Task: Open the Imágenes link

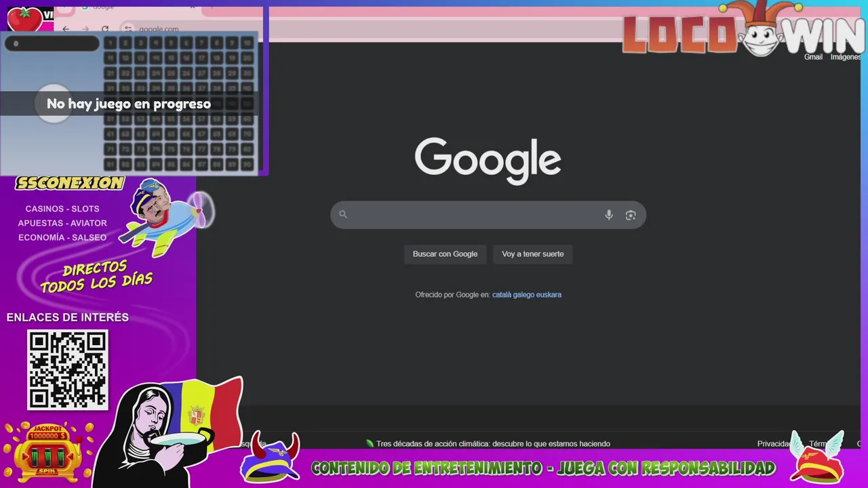Action: click(x=846, y=57)
